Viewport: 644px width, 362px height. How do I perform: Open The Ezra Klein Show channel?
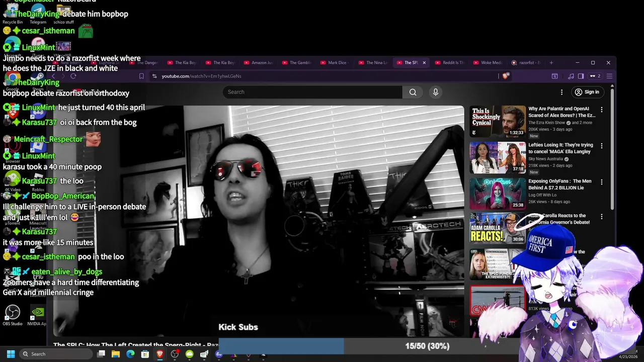(x=546, y=123)
